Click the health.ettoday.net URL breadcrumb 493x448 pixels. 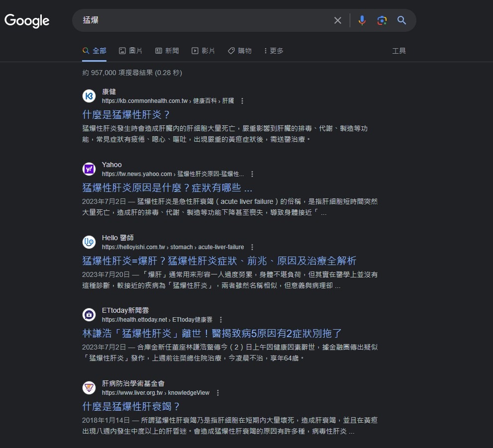click(157, 320)
